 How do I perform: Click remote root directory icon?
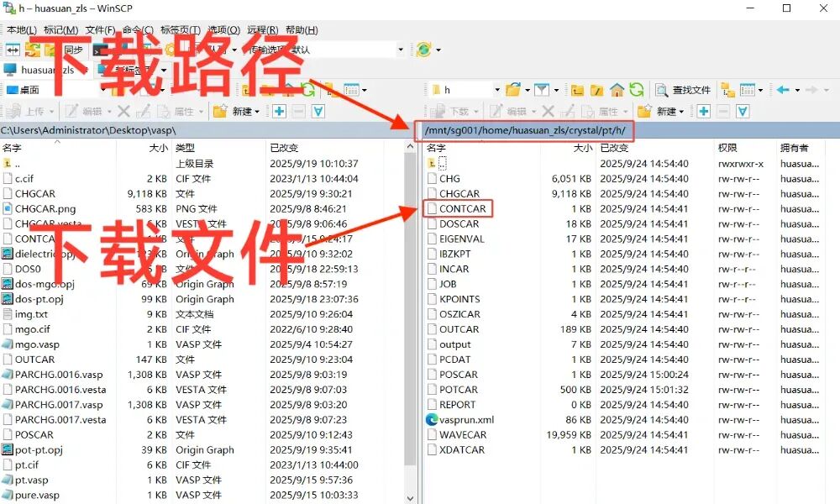[x=597, y=90]
